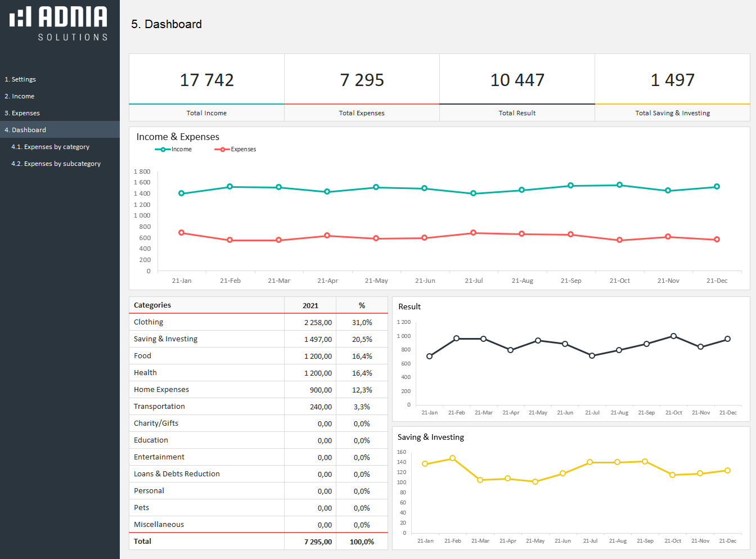Open Expenses by category sub-page
Image resolution: width=756 pixels, height=559 pixels.
pos(51,147)
